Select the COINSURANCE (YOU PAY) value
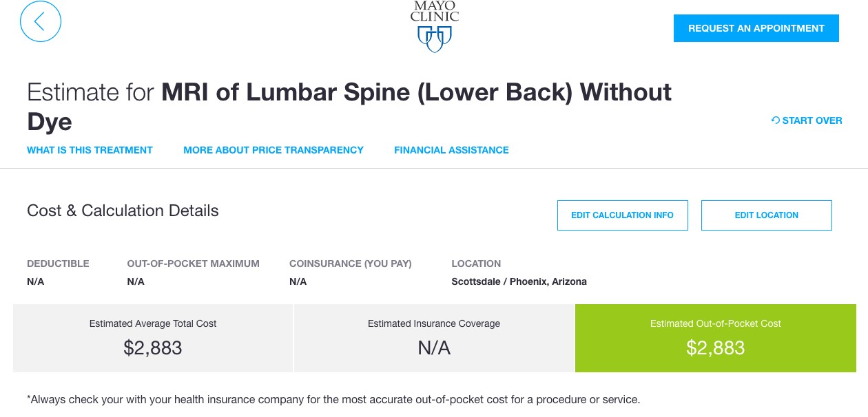Screen dimensions: 868x417 point(298,281)
